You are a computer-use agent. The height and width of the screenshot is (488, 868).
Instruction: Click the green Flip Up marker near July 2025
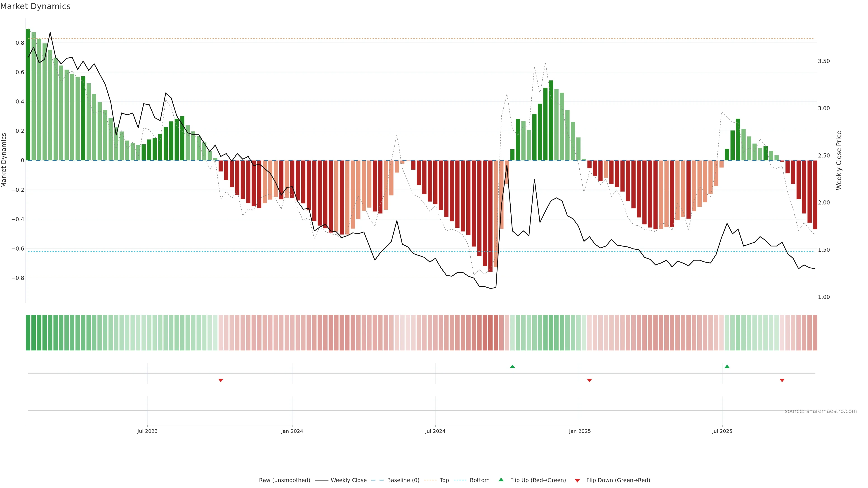pyautogui.click(x=727, y=366)
